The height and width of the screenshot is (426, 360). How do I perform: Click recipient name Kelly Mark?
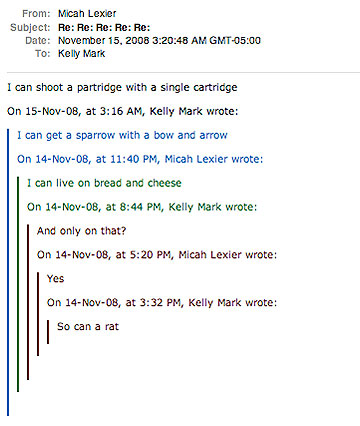click(x=81, y=54)
